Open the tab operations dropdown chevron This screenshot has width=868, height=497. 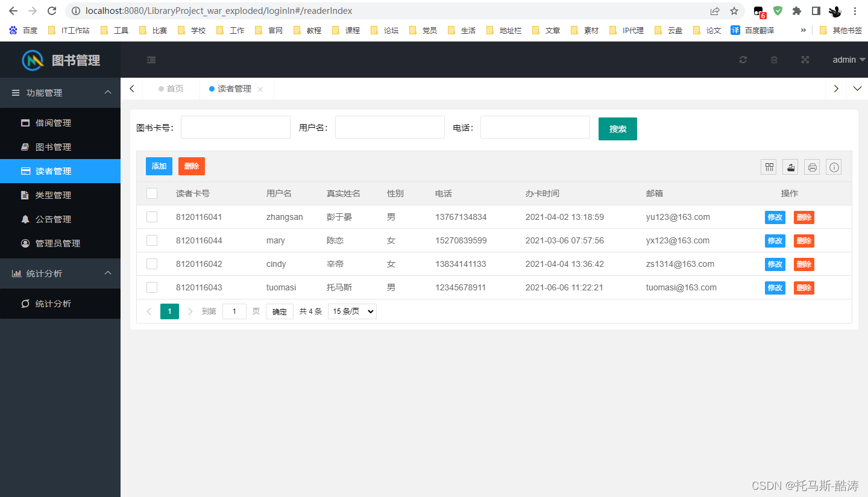pyautogui.click(x=857, y=89)
